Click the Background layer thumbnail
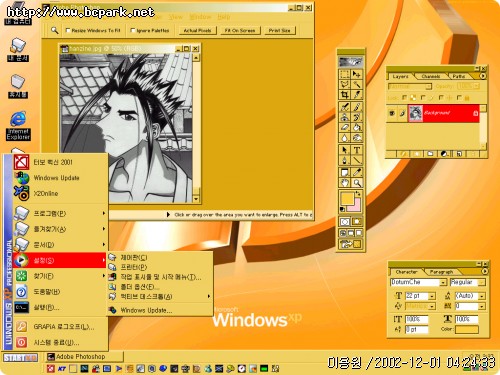The height and width of the screenshot is (375, 500). click(416, 114)
